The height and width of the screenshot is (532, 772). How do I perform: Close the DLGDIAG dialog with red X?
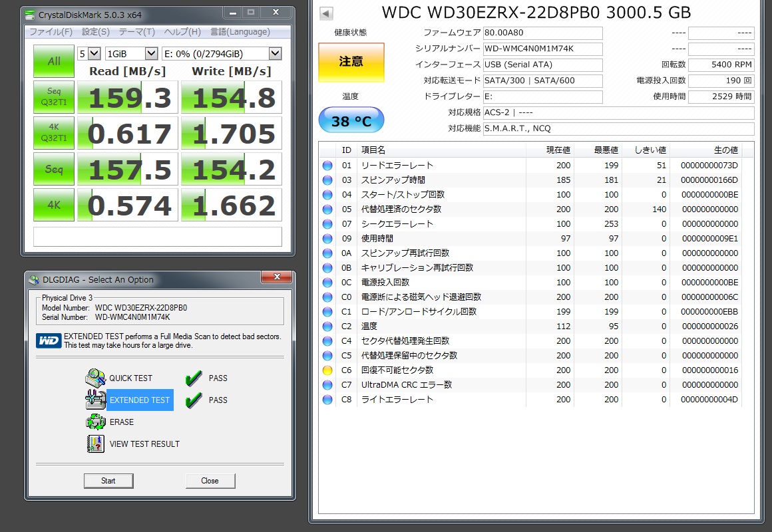click(x=277, y=277)
